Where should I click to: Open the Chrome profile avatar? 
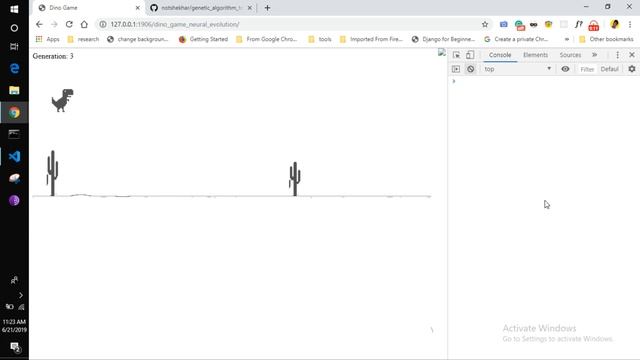click(x=615, y=24)
